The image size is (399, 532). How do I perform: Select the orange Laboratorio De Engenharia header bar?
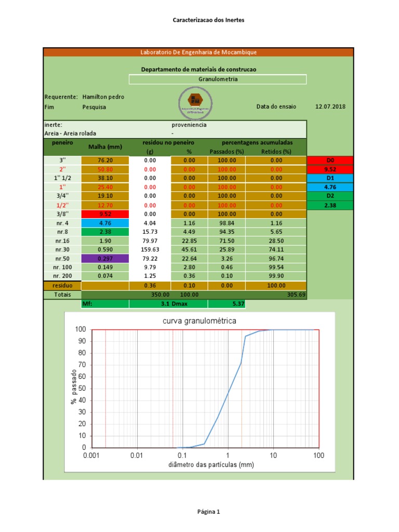198,52
